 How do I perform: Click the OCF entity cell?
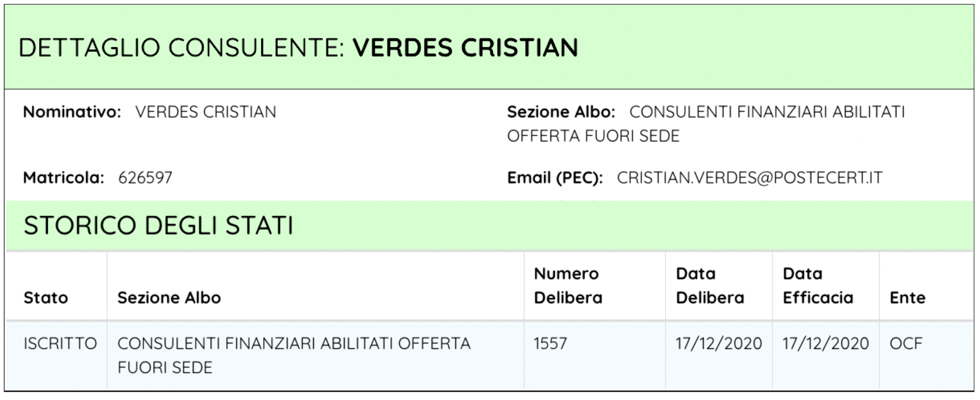[x=905, y=343]
